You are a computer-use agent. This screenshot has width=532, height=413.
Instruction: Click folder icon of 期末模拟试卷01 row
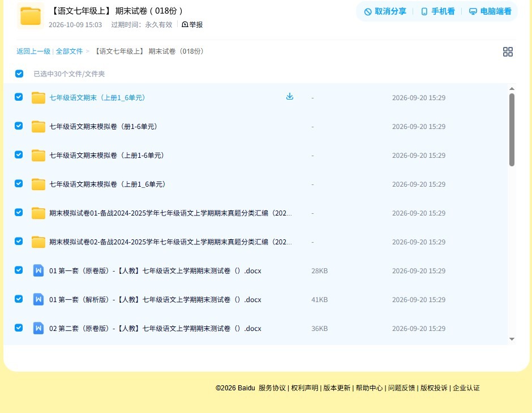tap(38, 213)
